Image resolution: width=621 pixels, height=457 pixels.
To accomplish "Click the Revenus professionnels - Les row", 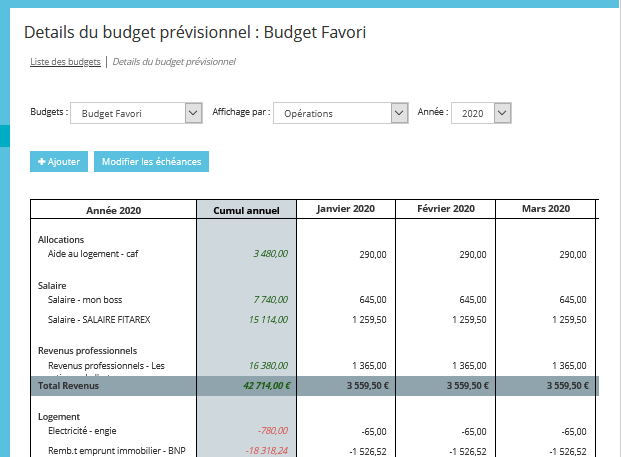I will [106, 366].
